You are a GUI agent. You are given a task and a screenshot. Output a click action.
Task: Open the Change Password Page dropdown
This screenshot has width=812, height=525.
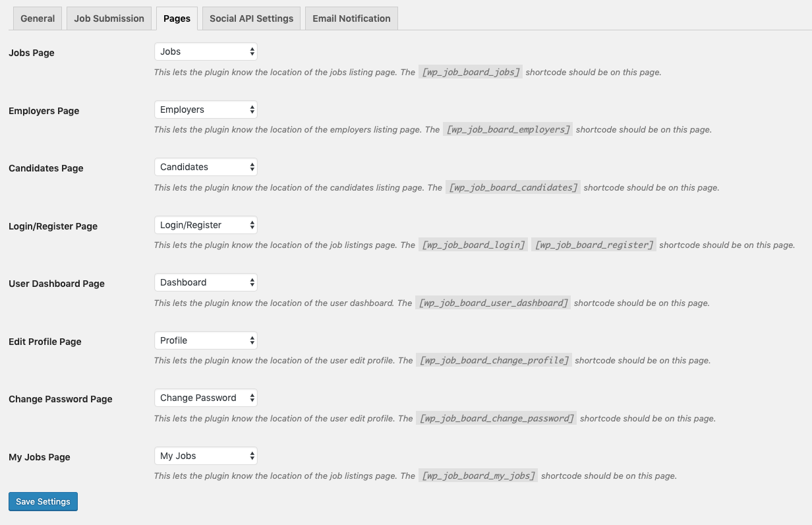(x=206, y=398)
